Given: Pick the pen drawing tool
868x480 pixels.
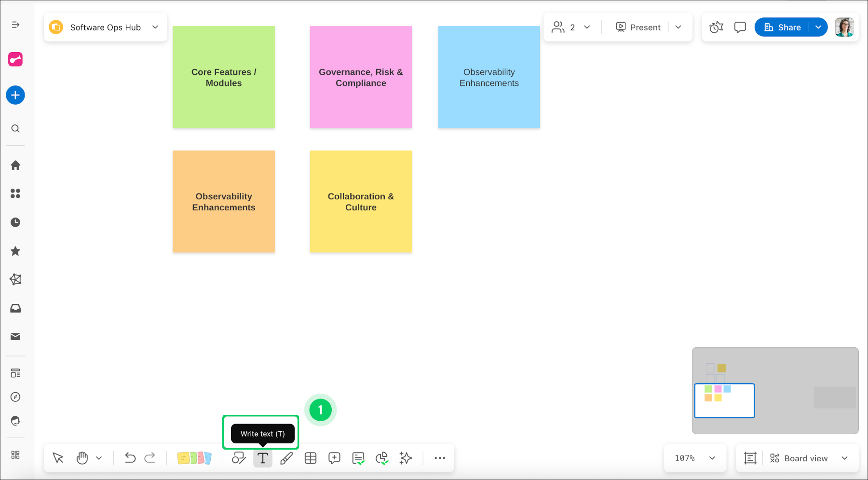Looking at the screenshot, I should 286,458.
